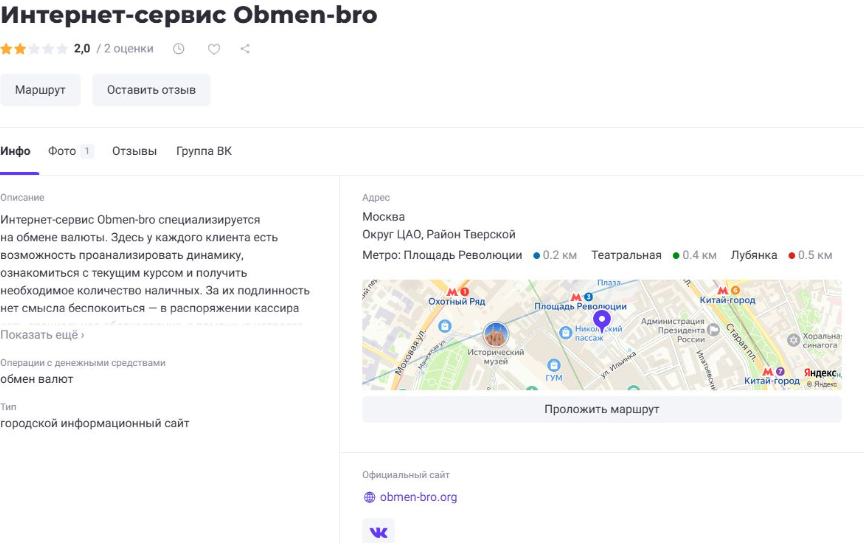Open the Отзывы tab
The image size is (864, 554).
[x=134, y=151]
